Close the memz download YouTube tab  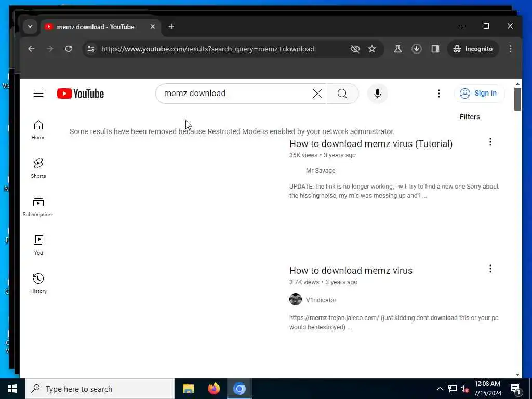[153, 26]
